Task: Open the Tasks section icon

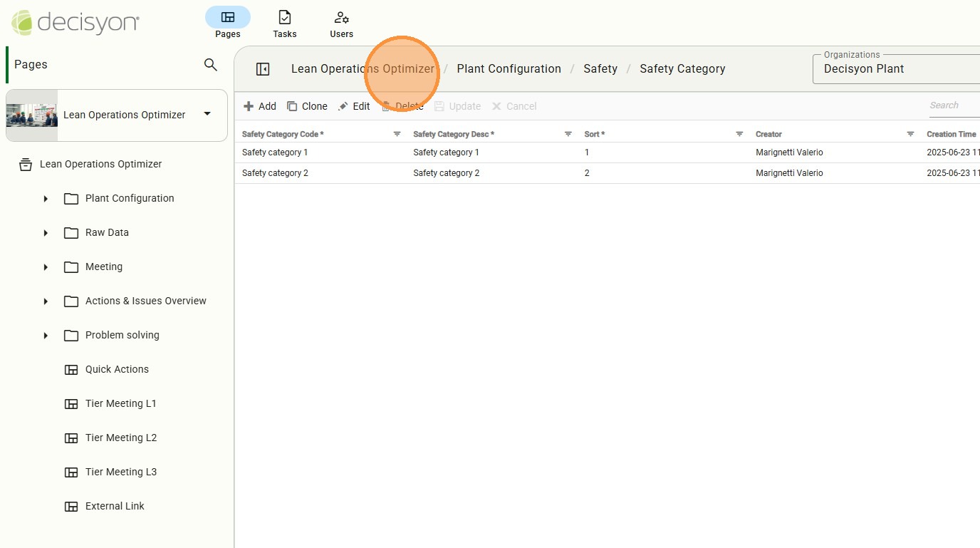Action: 285,17
